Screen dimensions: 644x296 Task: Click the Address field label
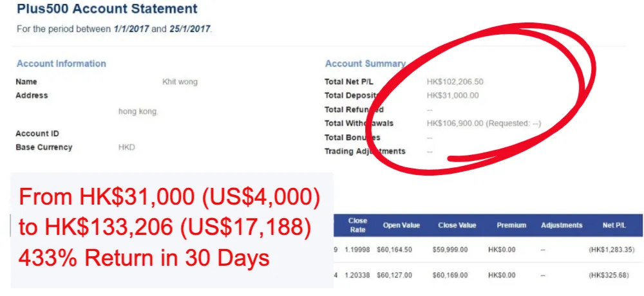point(32,95)
